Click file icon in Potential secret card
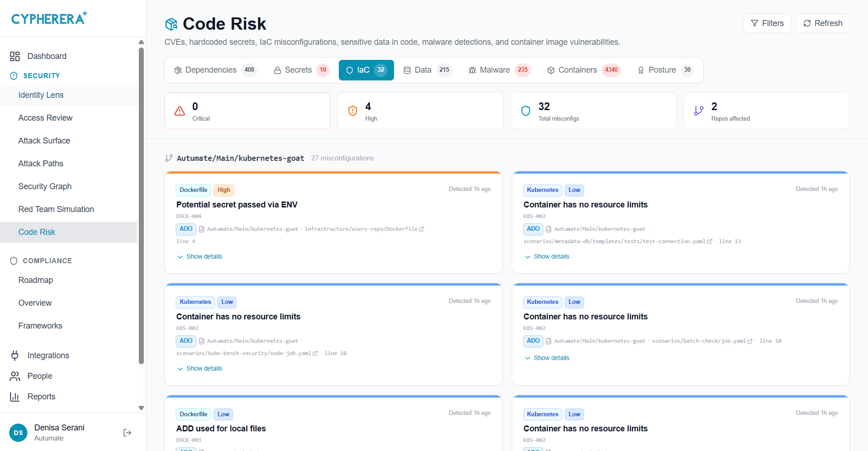The width and height of the screenshot is (868, 451). pos(201,229)
